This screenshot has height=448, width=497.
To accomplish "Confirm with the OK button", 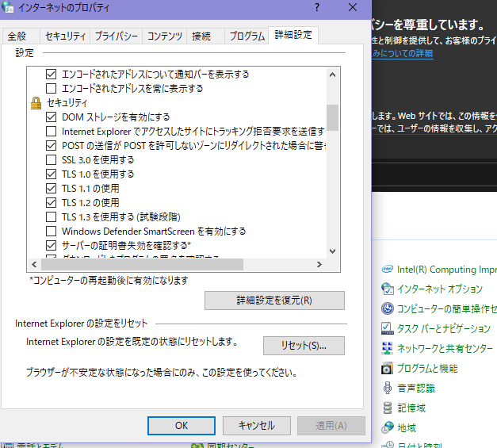I will coord(182,426).
